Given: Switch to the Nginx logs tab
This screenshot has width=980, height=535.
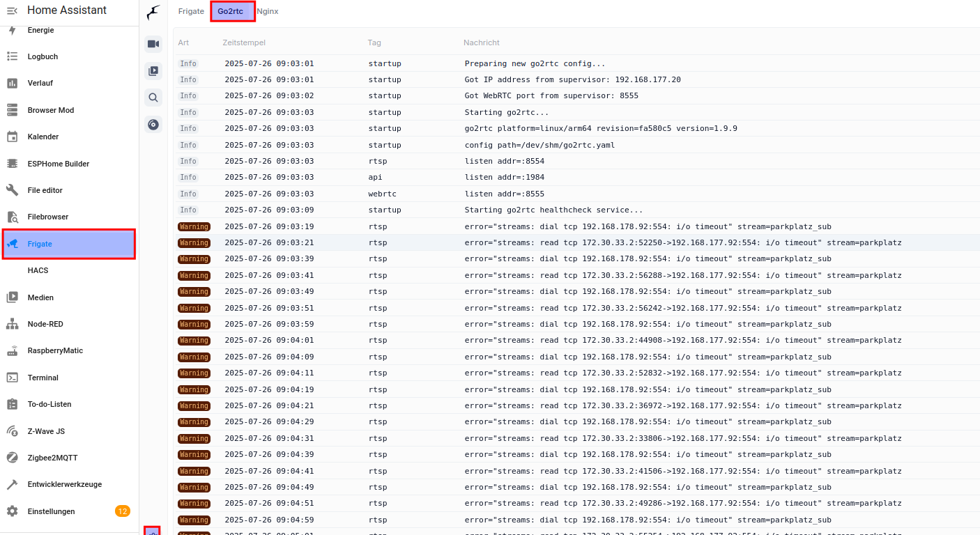Looking at the screenshot, I should tap(268, 11).
